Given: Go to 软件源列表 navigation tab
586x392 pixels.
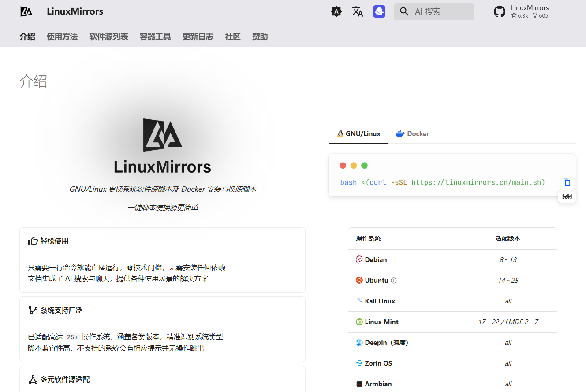Looking at the screenshot, I should pyautogui.click(x=108, y=37).
